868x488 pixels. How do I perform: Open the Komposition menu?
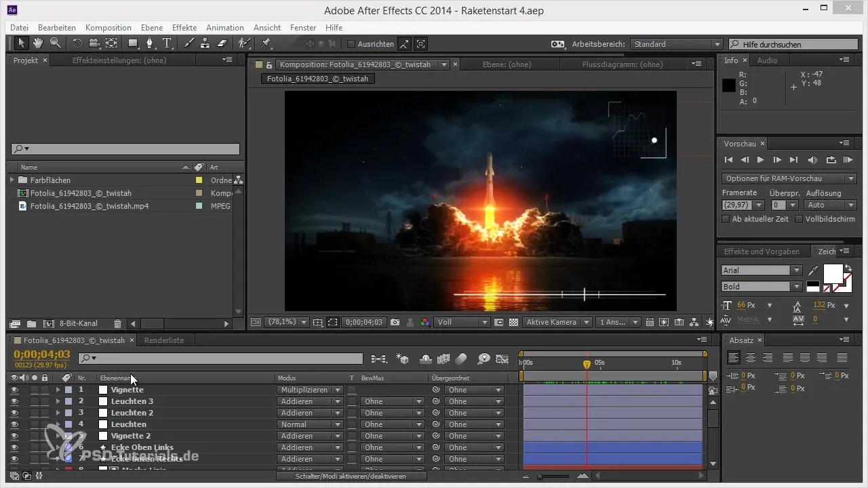click(108, 28)
